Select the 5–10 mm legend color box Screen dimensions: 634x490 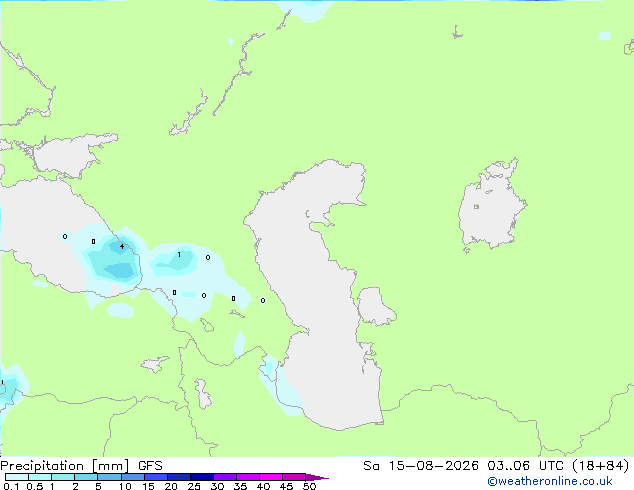[109, 477]
